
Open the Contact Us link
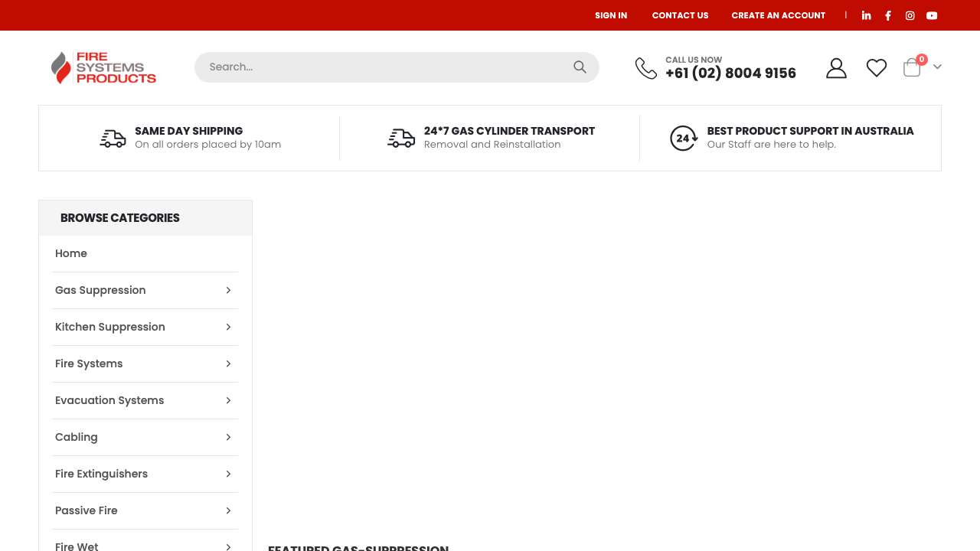tap(680, 15)
